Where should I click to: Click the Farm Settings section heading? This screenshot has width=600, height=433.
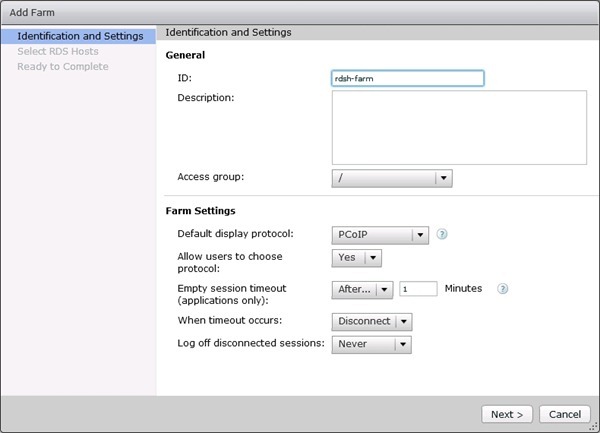pos(200,211)
